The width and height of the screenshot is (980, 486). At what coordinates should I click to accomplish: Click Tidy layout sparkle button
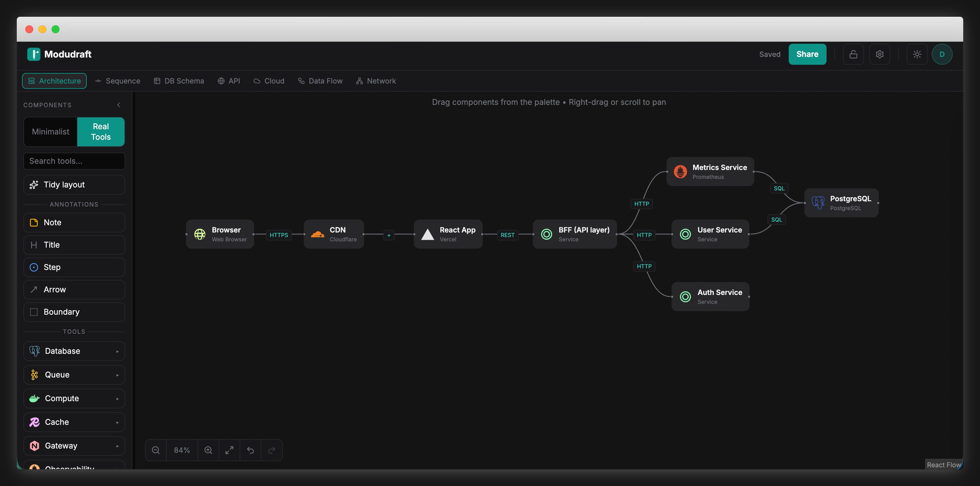[74, 184]
